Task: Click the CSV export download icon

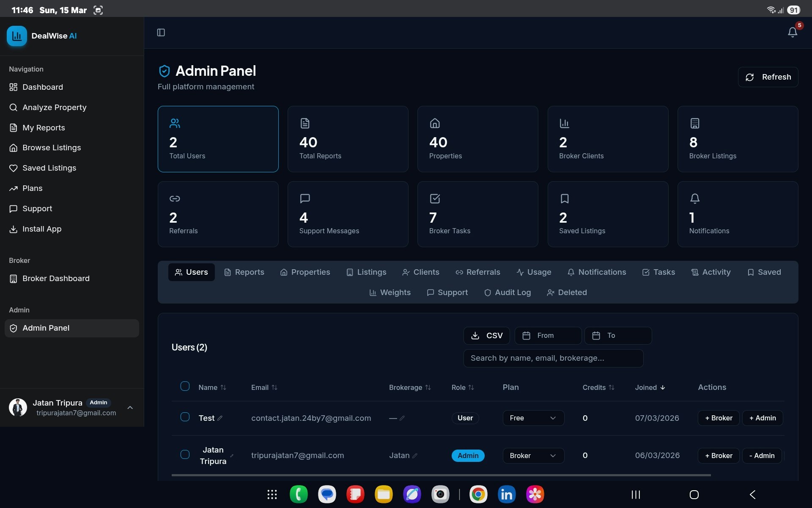Action: tap(475, 335)
